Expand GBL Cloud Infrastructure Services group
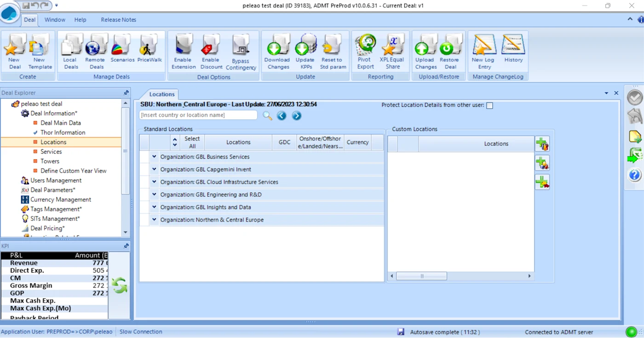The height and width of the screenshot is (338, 644). pos(155,182)
